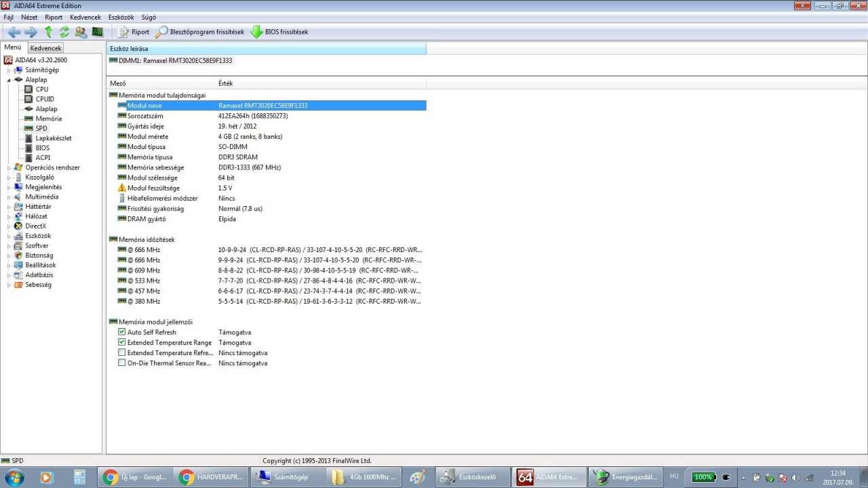
Task: Go back with the left arrow toolbar icon
Action: (x=14, y=32)
